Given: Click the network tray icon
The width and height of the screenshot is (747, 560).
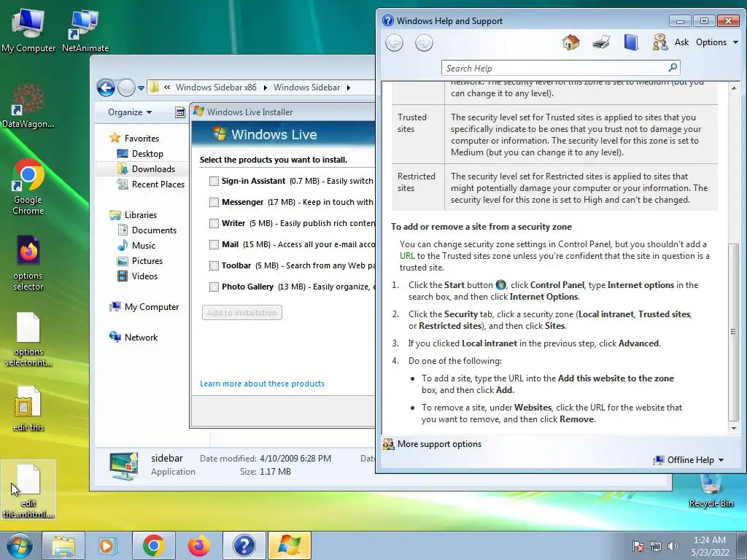Looking at the screenshot, I should pyautogui.click(x=656, y=546).
